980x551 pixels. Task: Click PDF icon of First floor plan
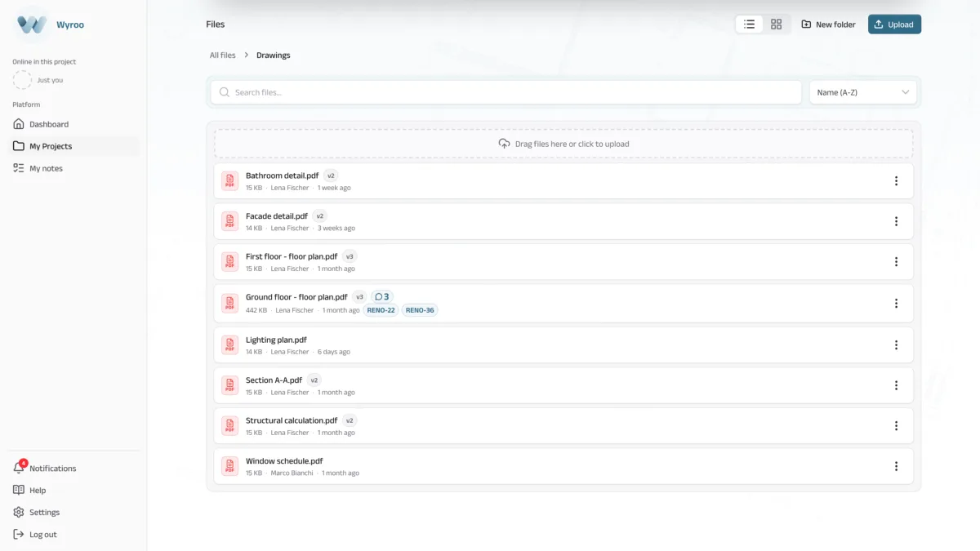(x=230, y=262)
